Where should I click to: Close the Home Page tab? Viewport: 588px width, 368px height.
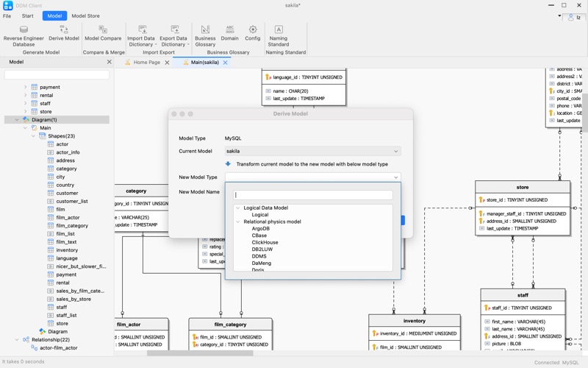coord(167,63)
